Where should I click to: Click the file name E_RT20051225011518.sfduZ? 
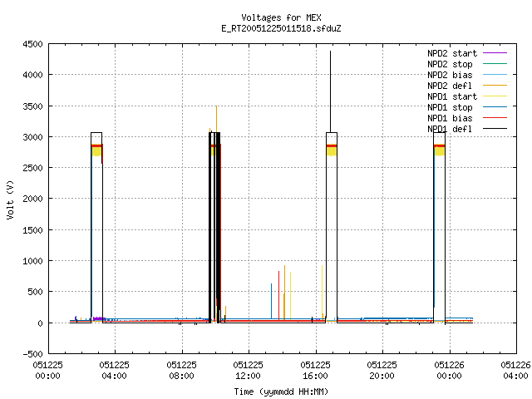pos(281,28)
